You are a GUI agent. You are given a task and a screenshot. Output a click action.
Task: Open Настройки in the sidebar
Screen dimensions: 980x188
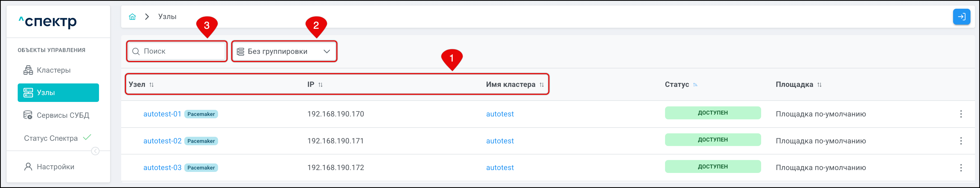[x=55, y=167]
